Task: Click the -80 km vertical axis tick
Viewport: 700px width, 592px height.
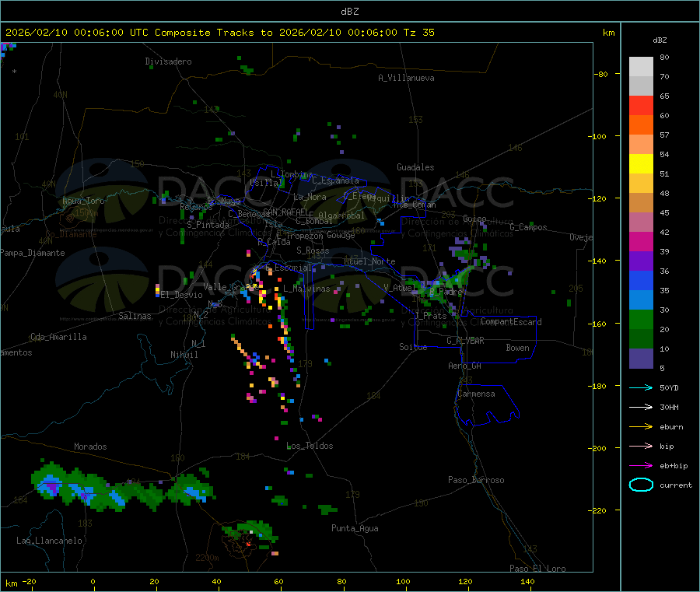Action: [x=601, y=74]
